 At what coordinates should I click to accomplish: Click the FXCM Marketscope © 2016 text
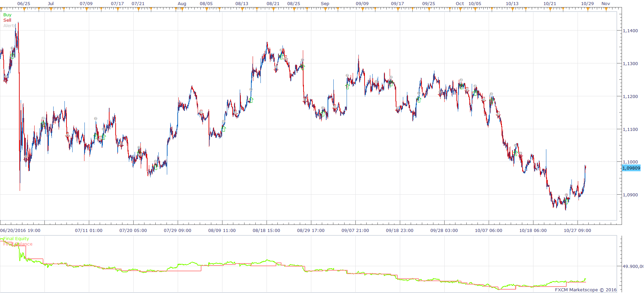coord(586,290)
